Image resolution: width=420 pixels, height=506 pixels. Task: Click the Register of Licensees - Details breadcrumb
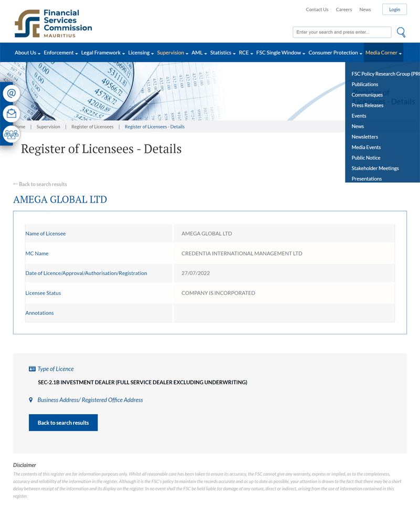155,127
